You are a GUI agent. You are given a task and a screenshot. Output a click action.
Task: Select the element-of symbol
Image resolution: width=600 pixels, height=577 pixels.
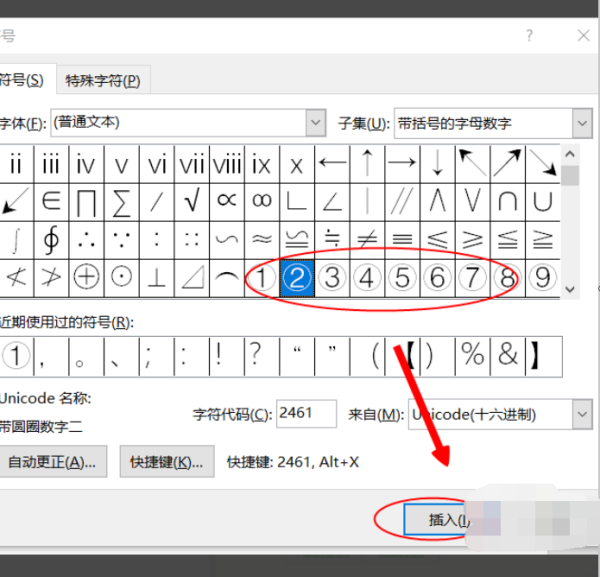[51, 202]
